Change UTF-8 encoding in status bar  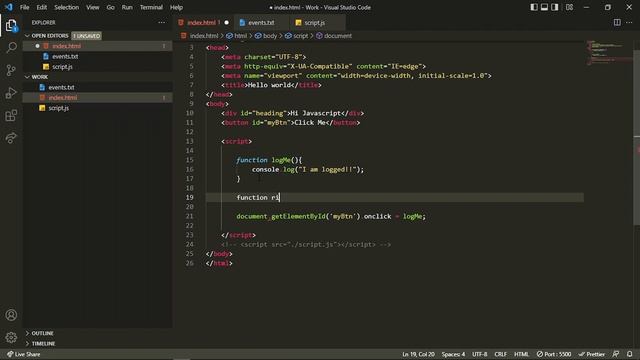(x=480, y=354)
